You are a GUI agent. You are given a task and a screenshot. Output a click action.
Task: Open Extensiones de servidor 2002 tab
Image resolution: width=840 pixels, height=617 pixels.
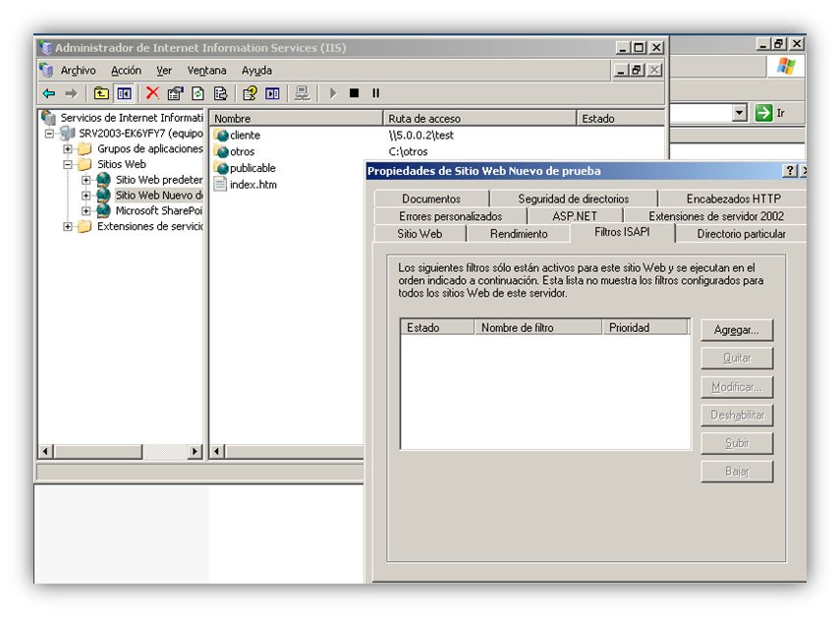(x=715, y=216)
